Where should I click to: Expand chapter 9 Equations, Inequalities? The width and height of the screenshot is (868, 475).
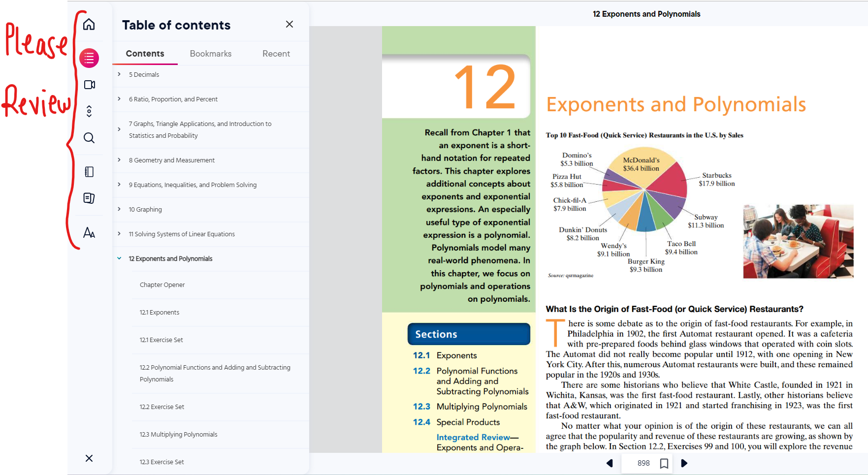point(119,185)
